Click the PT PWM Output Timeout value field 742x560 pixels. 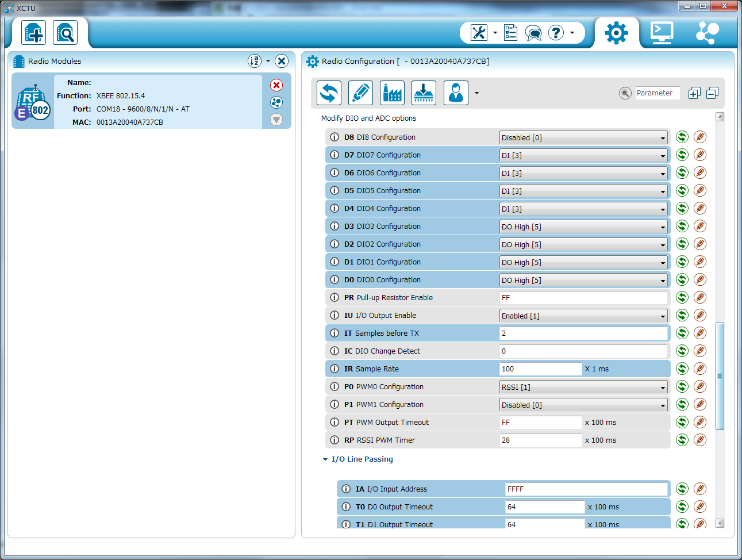tap(540, 423)
